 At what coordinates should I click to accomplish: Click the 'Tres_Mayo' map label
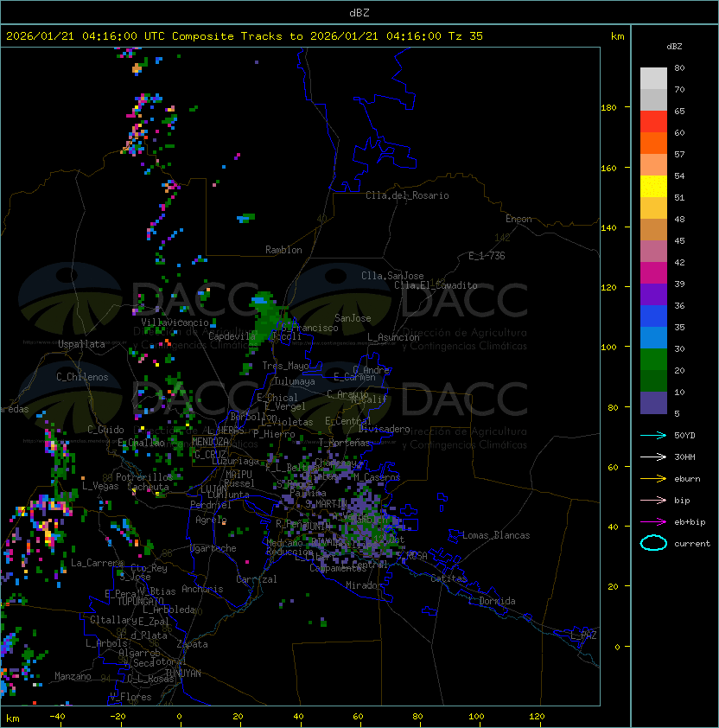285,366
